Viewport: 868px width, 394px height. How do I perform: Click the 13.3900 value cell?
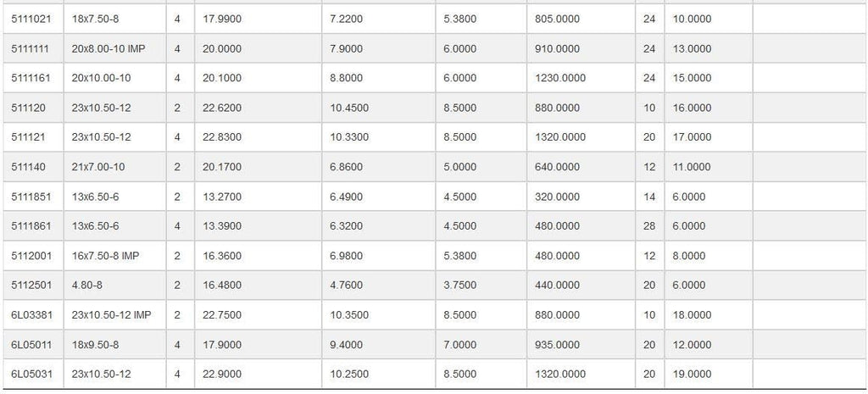tap(258, 226)
